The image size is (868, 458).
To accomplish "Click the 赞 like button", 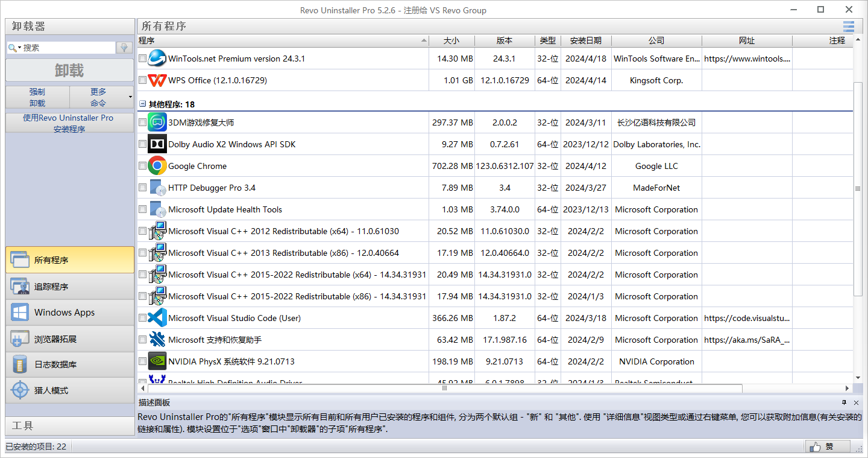I will (828, 447).
